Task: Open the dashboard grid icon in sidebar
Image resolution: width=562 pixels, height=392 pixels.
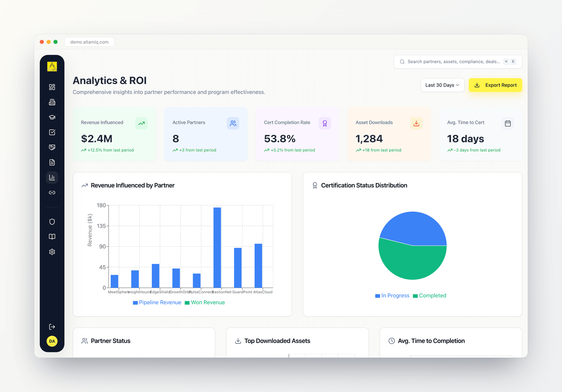Action: (52, 87)
